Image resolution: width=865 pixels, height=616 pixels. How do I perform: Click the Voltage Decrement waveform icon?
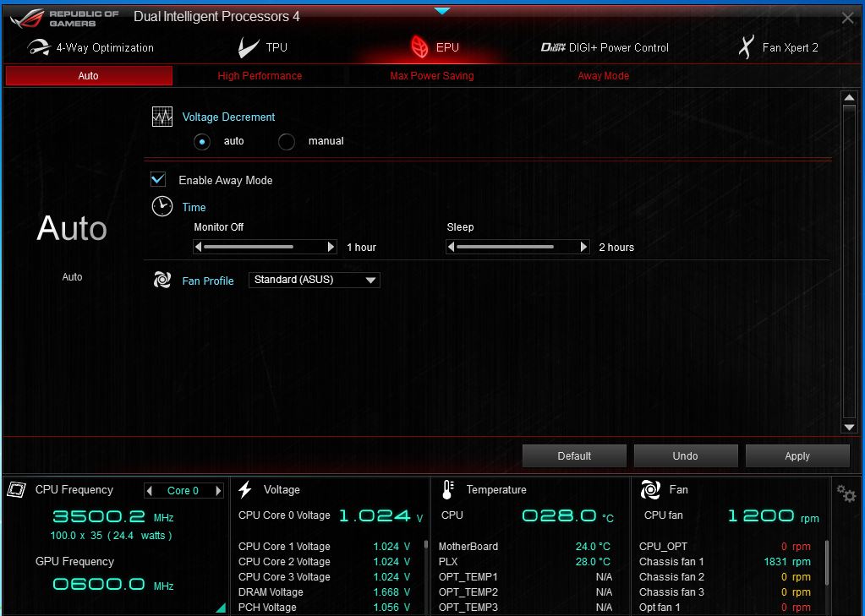click(x=162, y=117)
